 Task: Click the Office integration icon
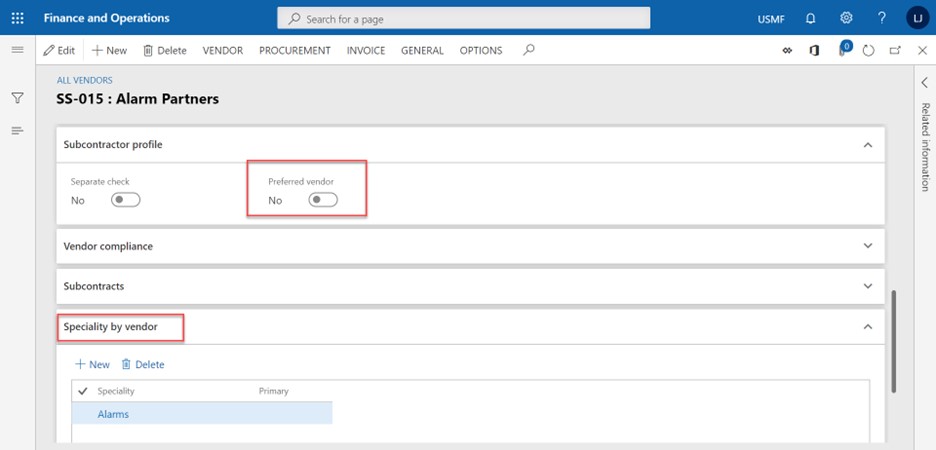[814, 50]
